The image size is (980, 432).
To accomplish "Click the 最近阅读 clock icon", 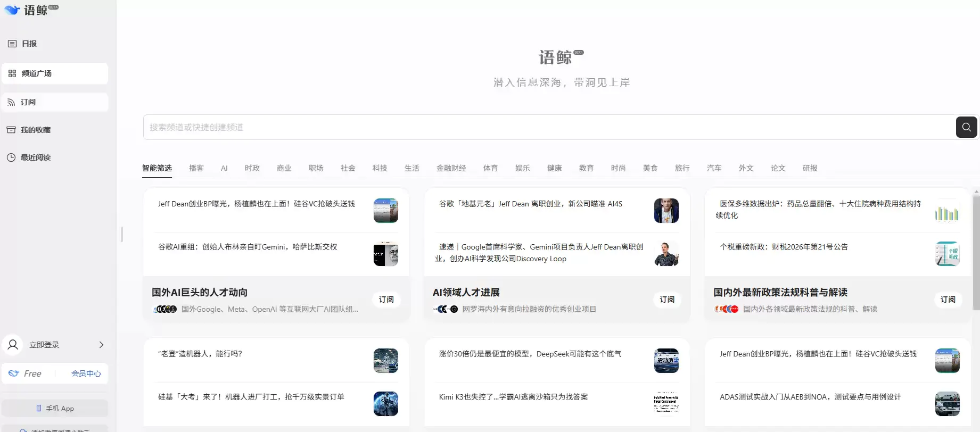I will pos(11,157).
